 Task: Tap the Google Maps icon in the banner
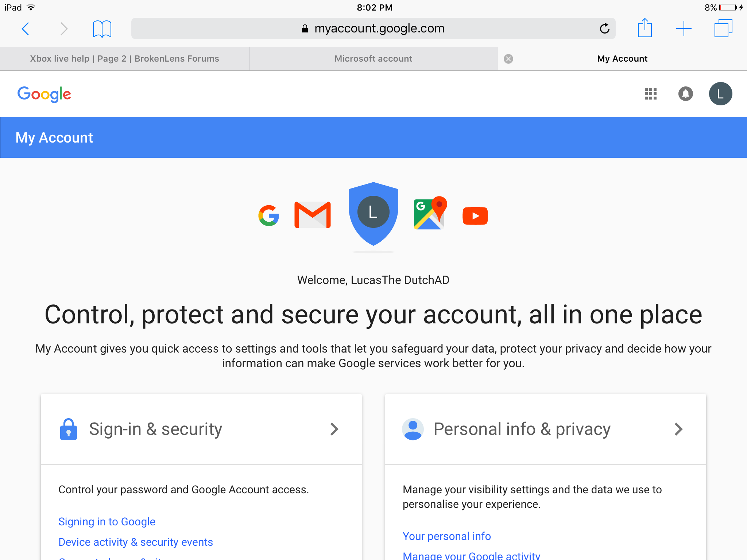click(430, 213)
